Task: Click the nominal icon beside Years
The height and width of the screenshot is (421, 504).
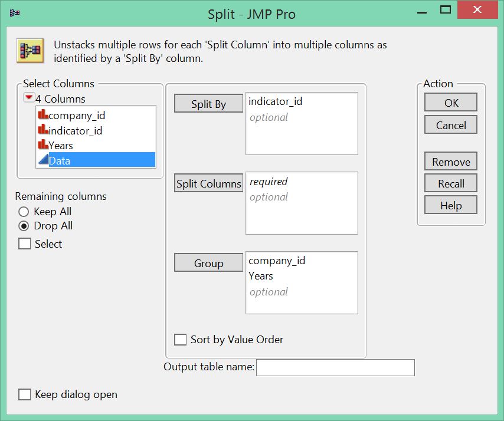Action: (x=42, y=144)
